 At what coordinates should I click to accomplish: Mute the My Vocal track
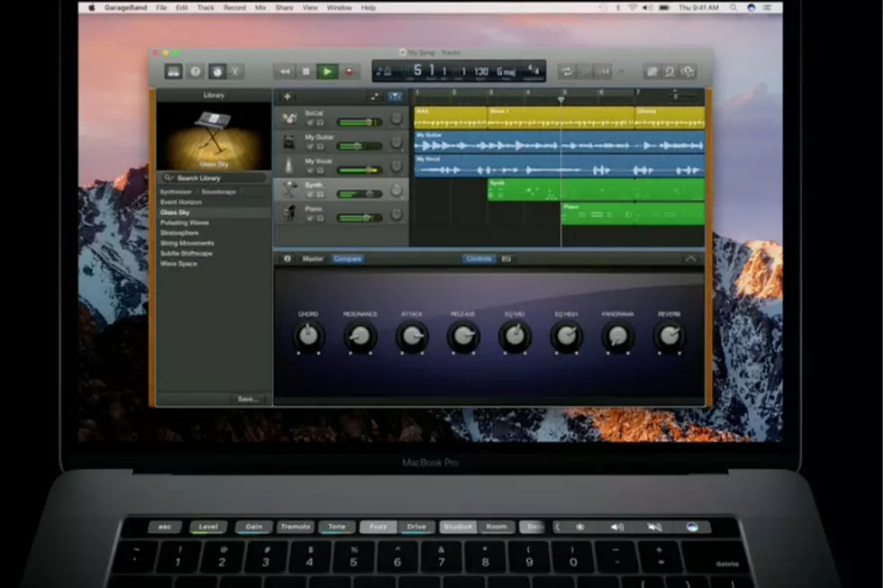[310, 170]
